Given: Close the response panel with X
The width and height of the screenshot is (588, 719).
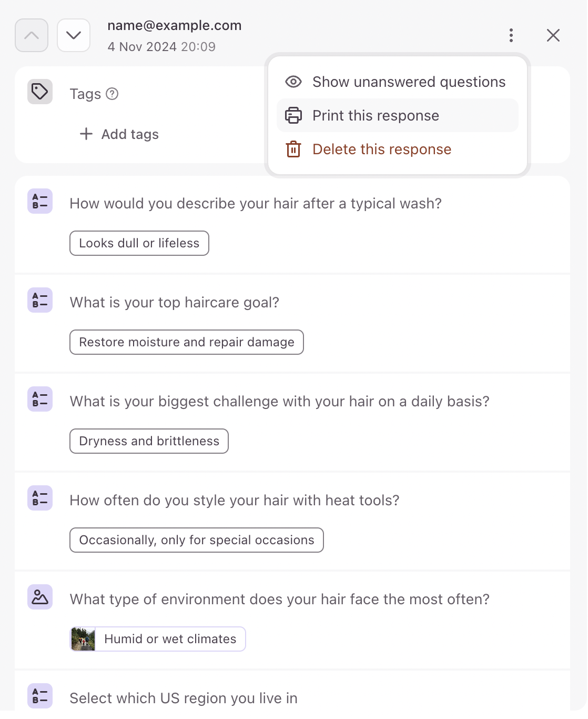Looking at the screenshot, I should [x=553, y=35].
